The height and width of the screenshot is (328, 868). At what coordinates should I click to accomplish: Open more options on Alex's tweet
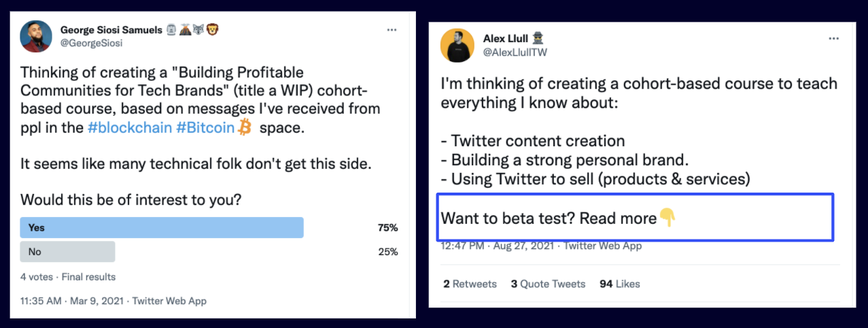point(833,39)
